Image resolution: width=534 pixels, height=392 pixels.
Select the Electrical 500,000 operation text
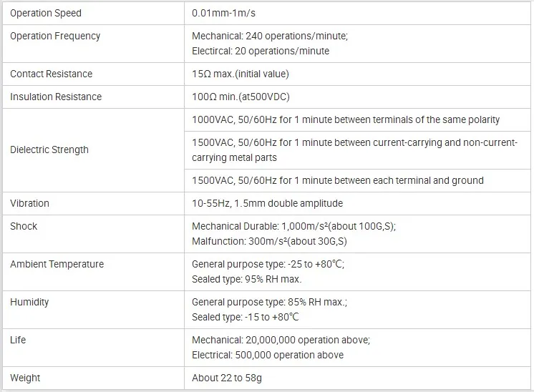click(268, 355)
